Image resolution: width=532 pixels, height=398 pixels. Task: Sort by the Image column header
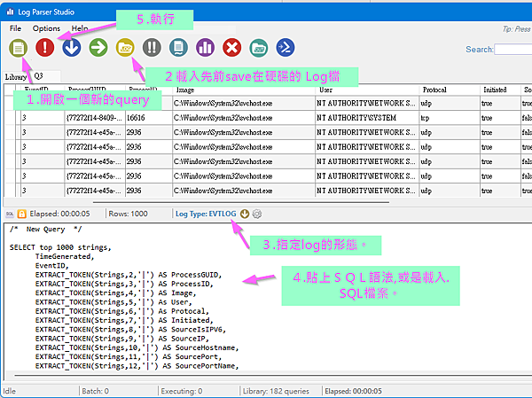(244, 90)
